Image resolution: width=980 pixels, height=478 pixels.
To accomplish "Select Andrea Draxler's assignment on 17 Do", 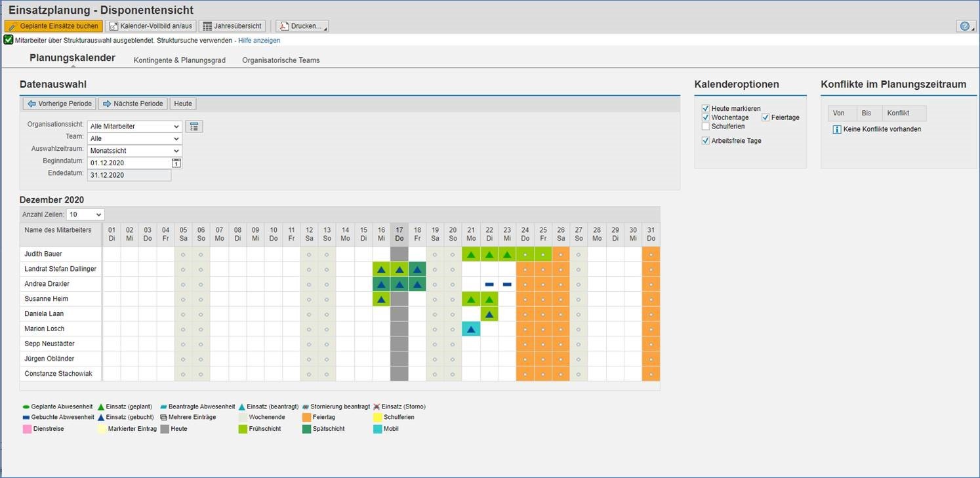I will [399, 285].
